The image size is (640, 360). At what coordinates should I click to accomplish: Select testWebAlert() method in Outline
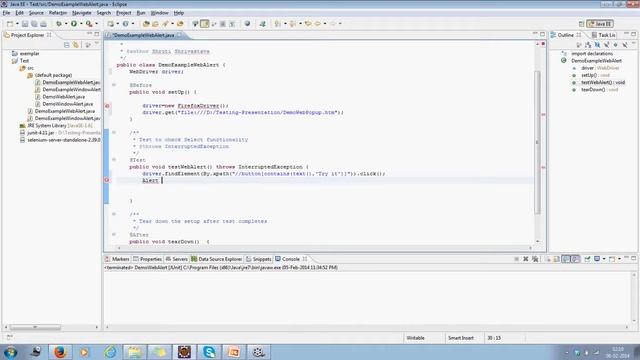(603, 82)
